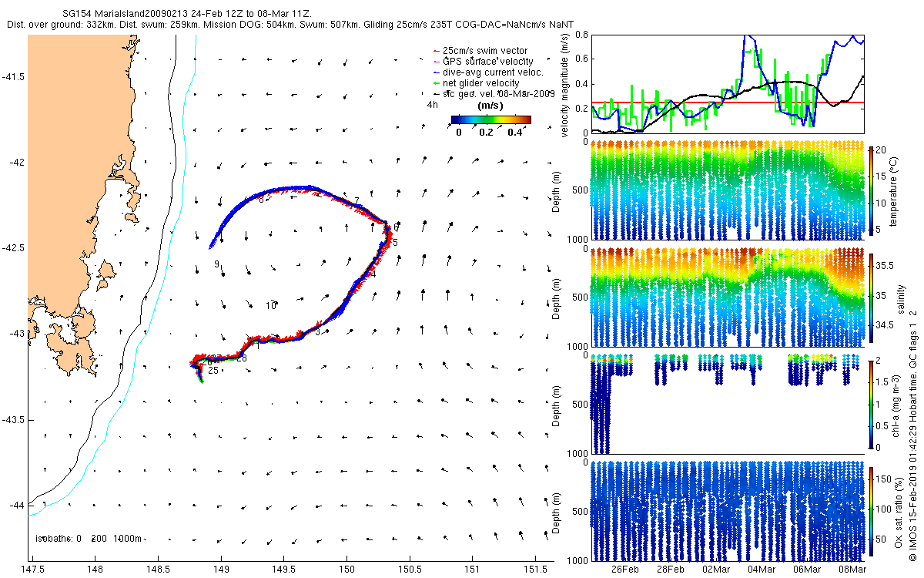Click the map's velocity (m/s) color bar
Viewport: 924px width, 578px height.
491,119
